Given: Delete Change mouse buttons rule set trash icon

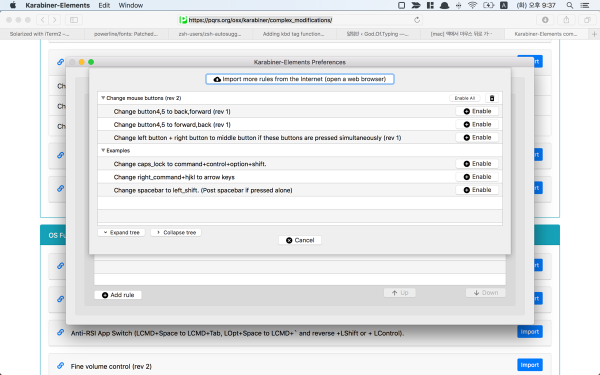Looking at the screenshot, I should 492,98.
